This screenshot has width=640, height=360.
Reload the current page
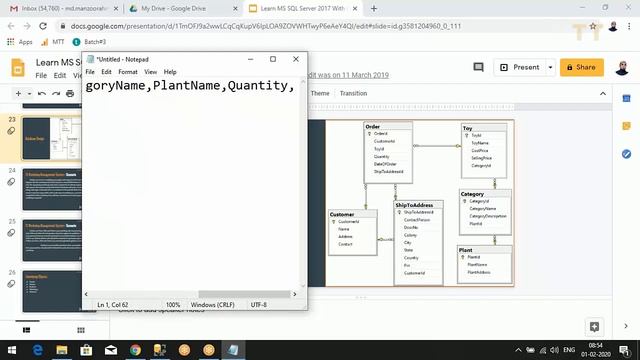(x=43, y=26)
